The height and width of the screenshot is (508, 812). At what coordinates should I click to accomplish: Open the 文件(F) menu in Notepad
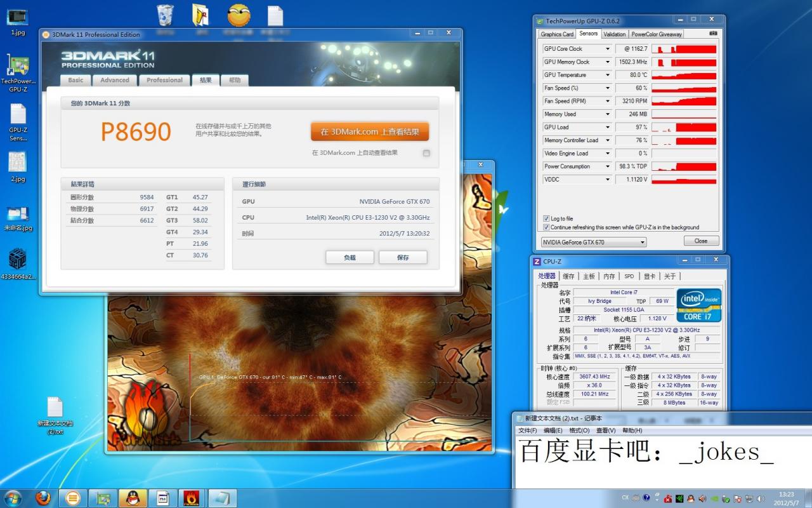pos(527,431)
